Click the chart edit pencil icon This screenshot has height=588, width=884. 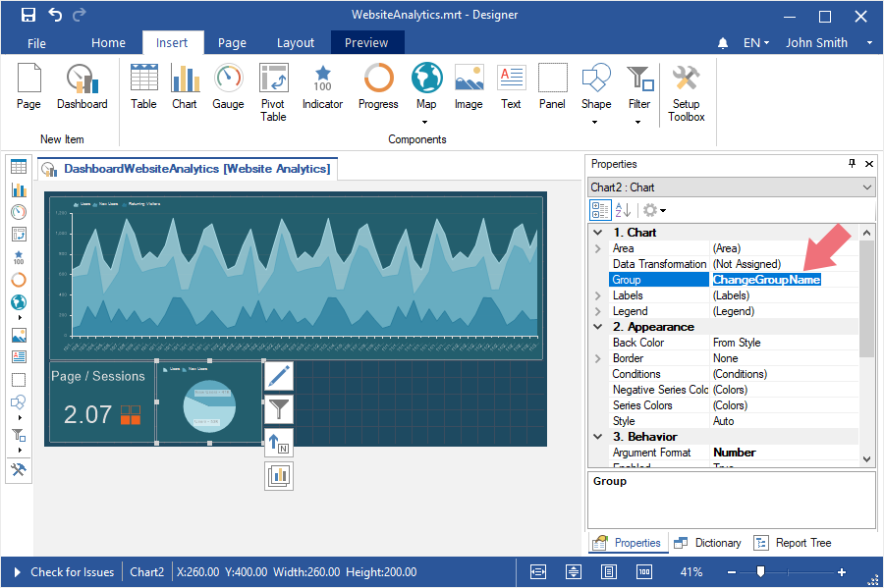click(x=279, y=376)
